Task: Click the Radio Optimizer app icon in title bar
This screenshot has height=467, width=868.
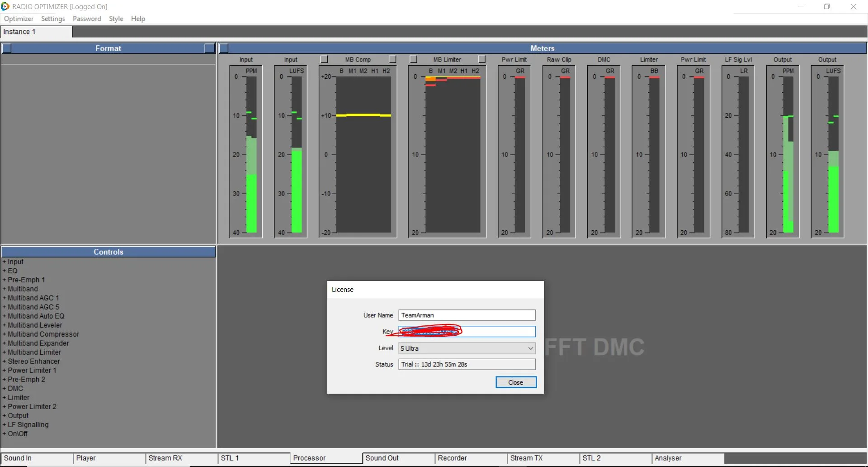Action: coord(5,6)
